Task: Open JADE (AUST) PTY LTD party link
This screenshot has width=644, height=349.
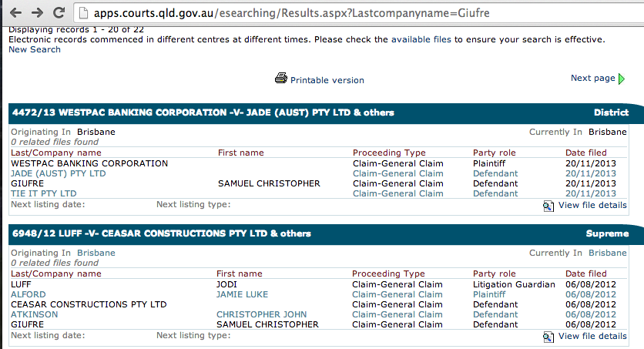Action: (x=59, y=173)
